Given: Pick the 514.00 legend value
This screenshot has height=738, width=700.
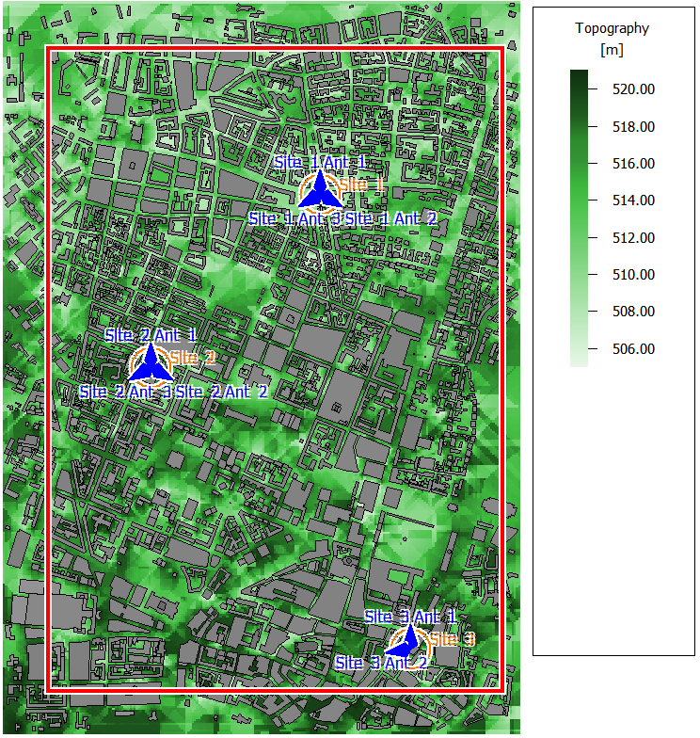Looking at the screenshot, I should [632, 201].
